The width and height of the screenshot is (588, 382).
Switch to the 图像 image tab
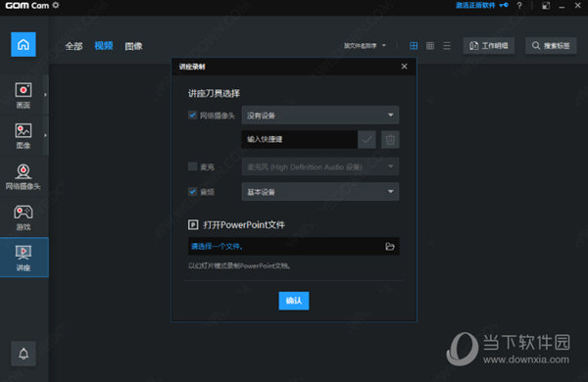134,46
